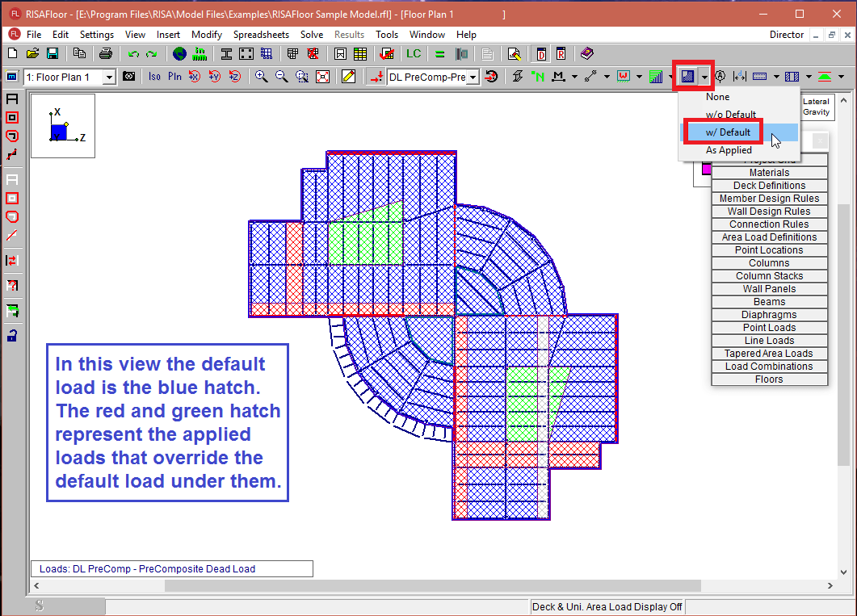The height and width of the screenshot is (616, 857).
Task: Click the full-model zoom extents icon
Action: coord(322,77)
